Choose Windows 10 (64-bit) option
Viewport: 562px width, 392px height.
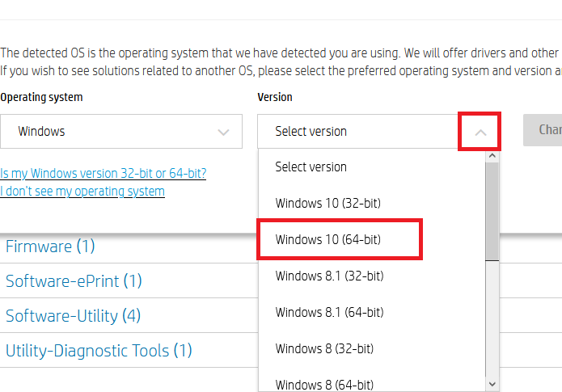tap(327, 239)
